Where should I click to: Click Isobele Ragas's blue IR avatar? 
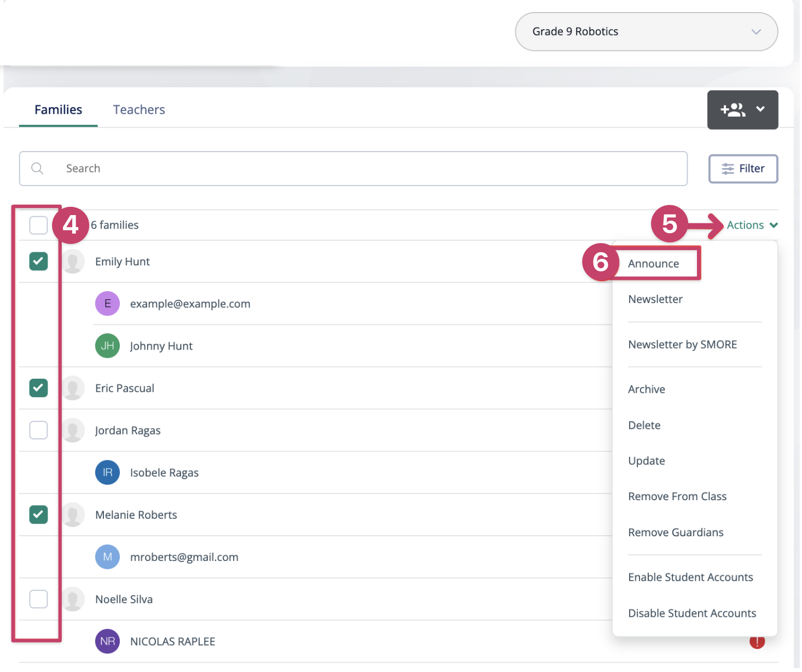click(x=107, y=473)
